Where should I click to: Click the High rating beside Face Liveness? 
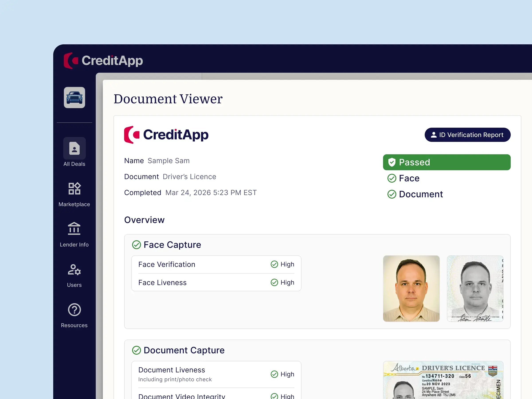click(283, 282)
